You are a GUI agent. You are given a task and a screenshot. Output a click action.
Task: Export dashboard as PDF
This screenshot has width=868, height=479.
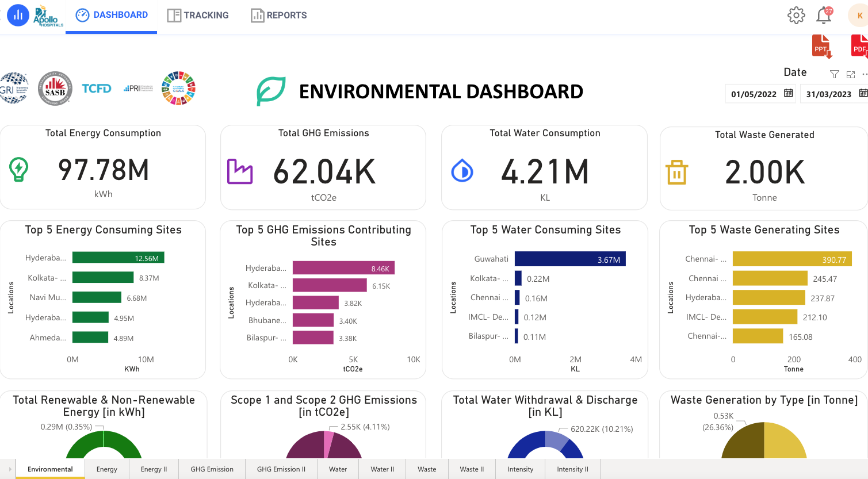(x=859, y=47)
